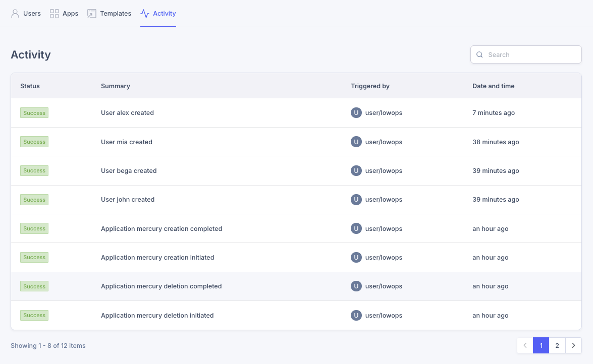
Task: Click the magnifier icon in Search
Action: [x=479, y=54]
